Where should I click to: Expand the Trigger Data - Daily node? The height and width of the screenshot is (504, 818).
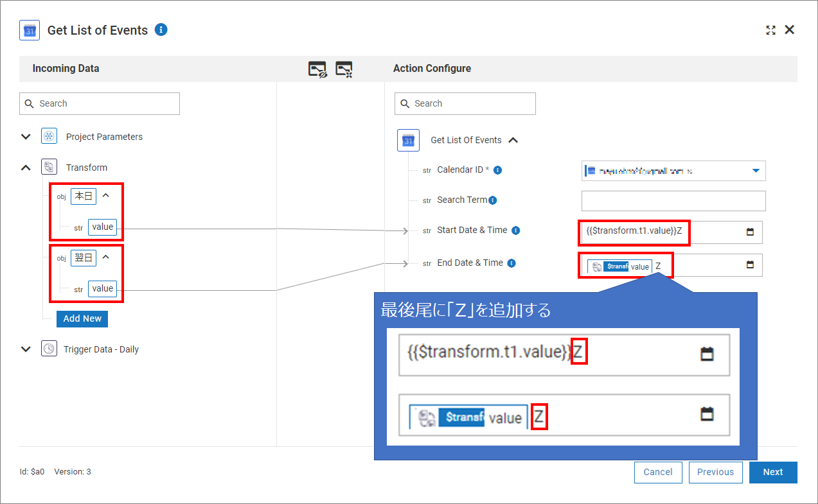point(26,349)
